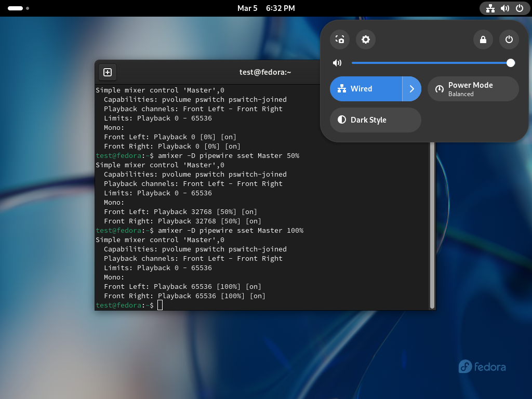This screenshot has width=532, height=399.
Task: Mute audio via the speaker icon beside the slider
Action: click(x=337, y=63)
